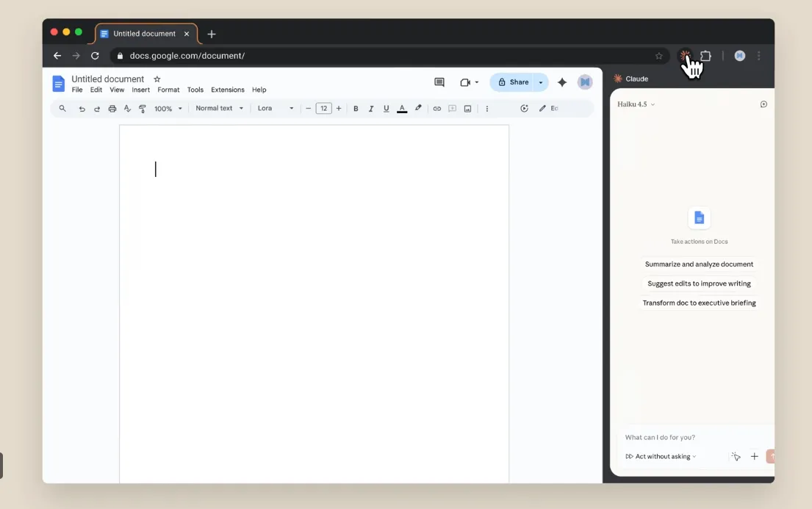Image resolution: width=812 pixels, height=509 pixels.
Task: Open the comment history icon
Action: pos(439,82)
